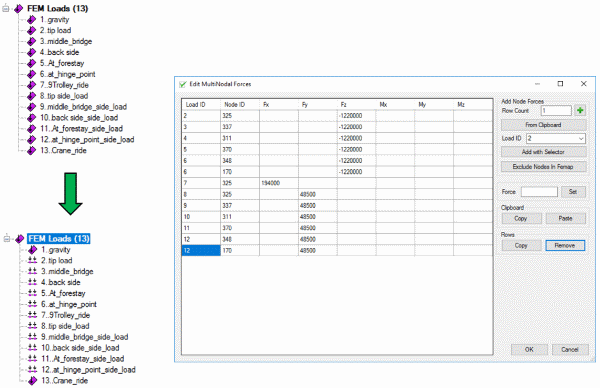Screen dimensions: 600x388
Task: Click the load icon next to 13..Crane_ride in the top tree
Action: coord(32,151)
